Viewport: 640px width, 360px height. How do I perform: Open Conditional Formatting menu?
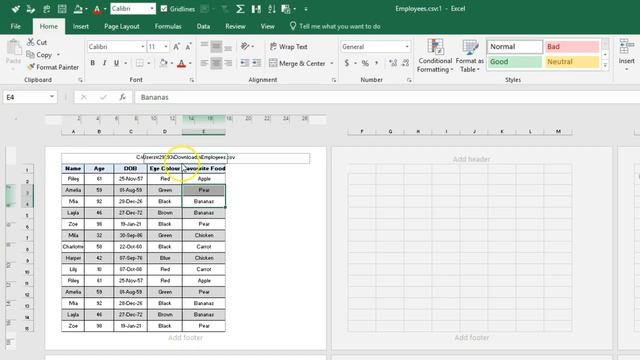point(435,56)
